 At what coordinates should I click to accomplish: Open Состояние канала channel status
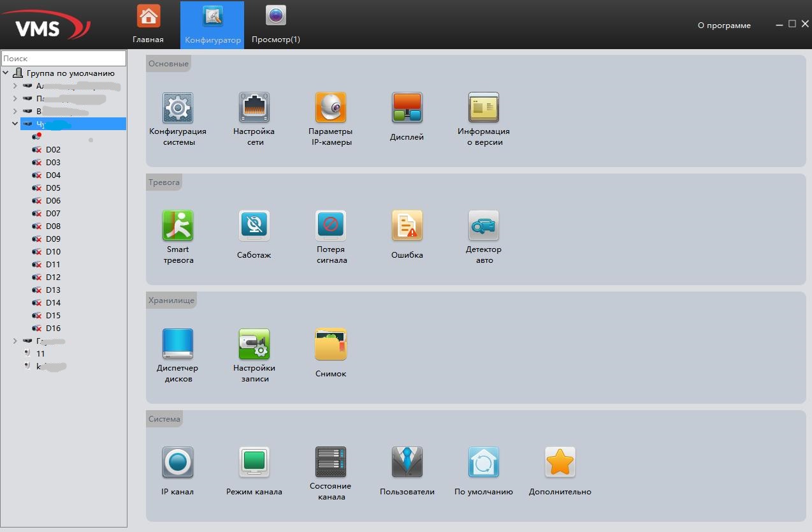(x=330, y=462)
